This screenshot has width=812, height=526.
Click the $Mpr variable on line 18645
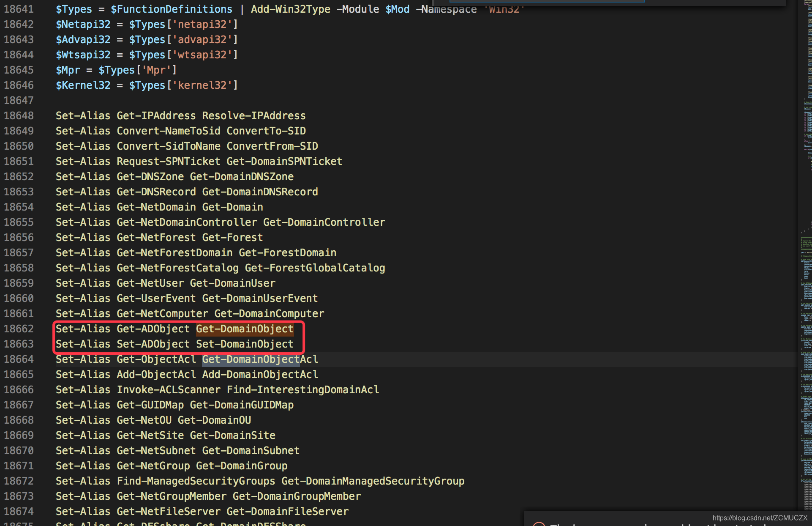point(68,70)
